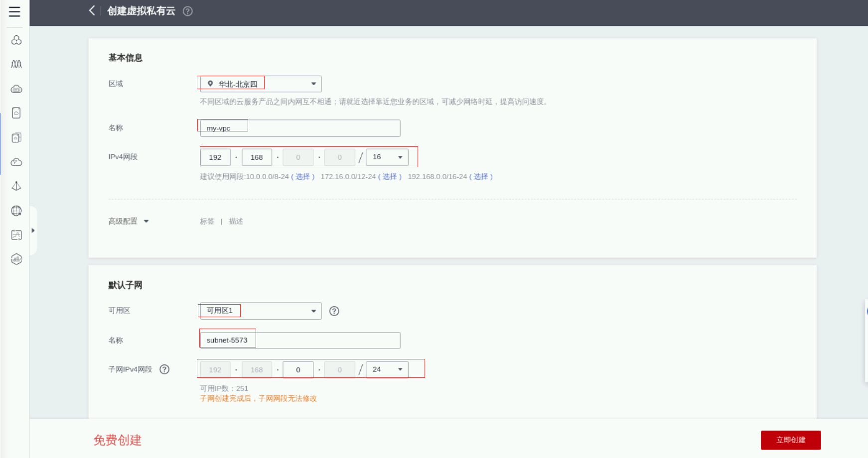Select the suggested 192.168.0.0/16-24 range
Image resolution: width=868 pixels, height=458 pixels.
481,177
